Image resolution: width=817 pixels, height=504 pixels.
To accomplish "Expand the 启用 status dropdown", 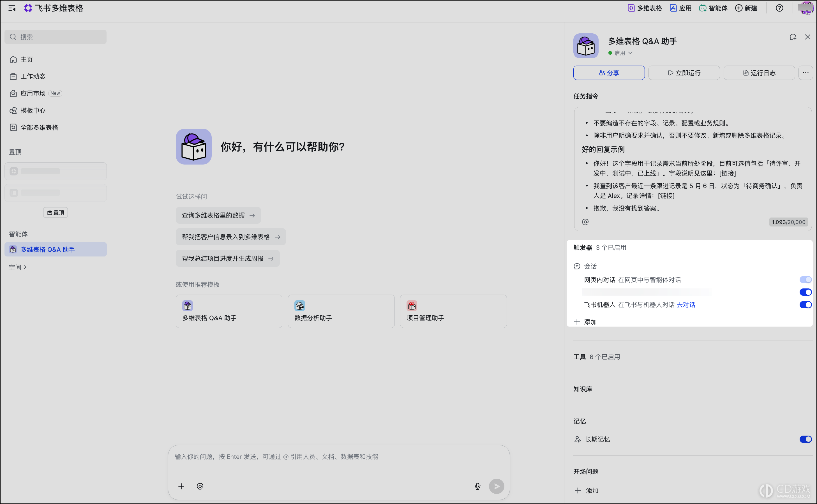I will click(620, 53).
